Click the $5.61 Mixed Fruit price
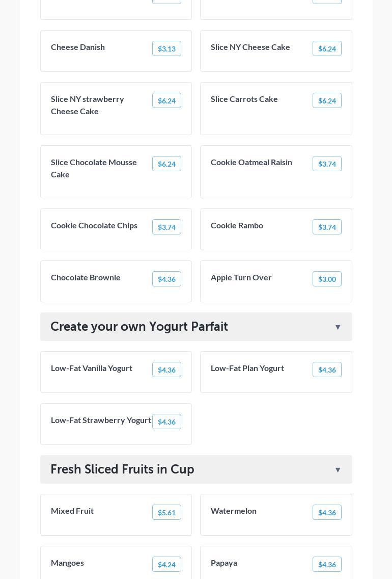The image size is (392, 579). (166, 513)
